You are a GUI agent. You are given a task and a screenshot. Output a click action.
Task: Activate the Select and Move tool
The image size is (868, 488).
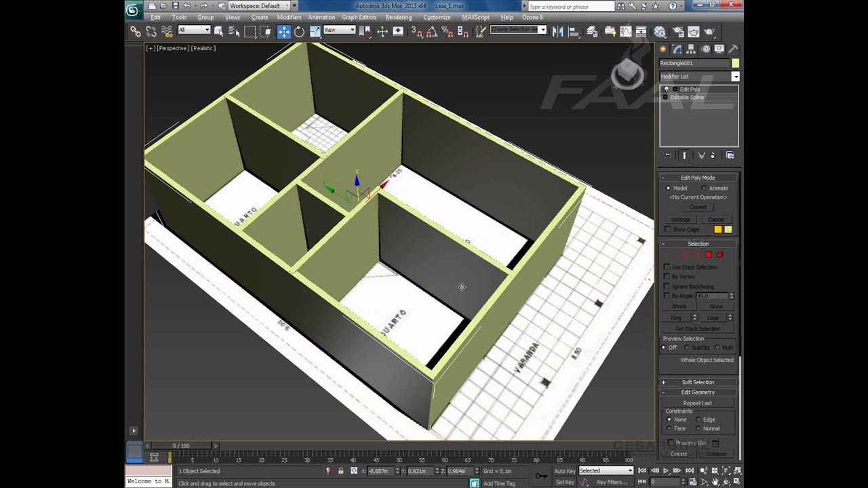pyautogui.click(x=283, y=31)
